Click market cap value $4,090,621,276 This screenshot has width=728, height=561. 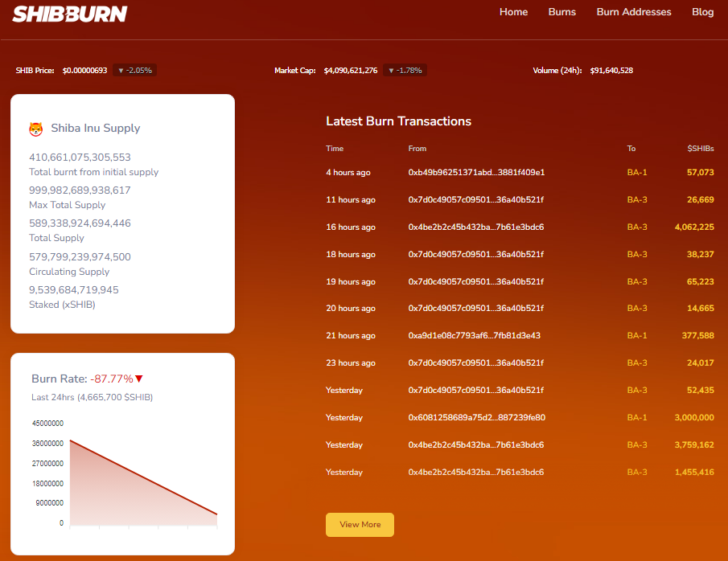351,71
